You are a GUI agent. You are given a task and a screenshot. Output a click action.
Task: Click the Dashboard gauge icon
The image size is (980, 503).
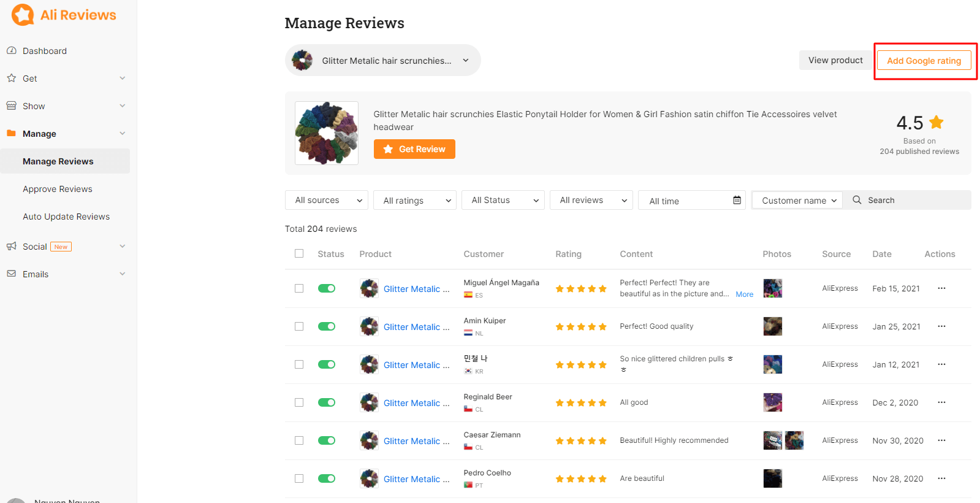tap(11, 50)
